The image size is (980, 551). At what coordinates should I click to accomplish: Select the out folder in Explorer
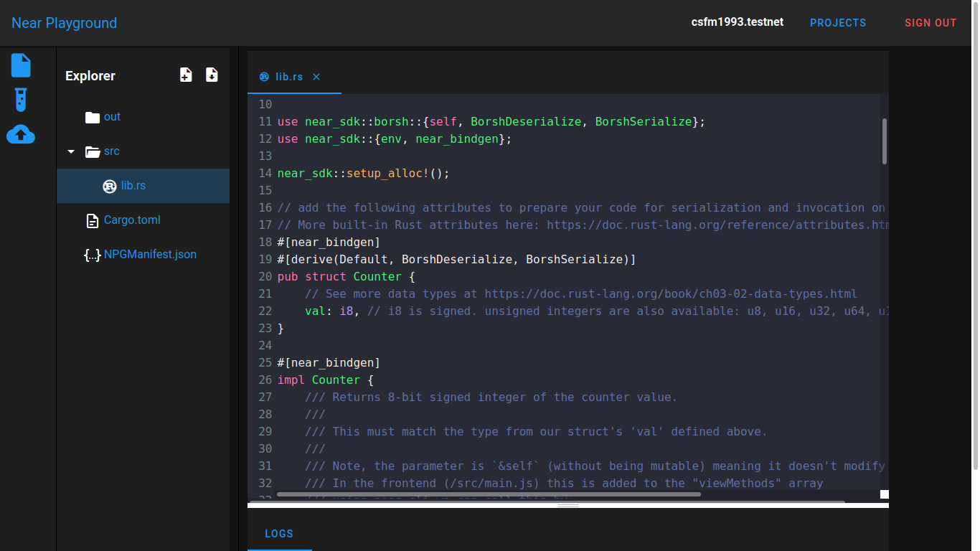pos(112,117)
